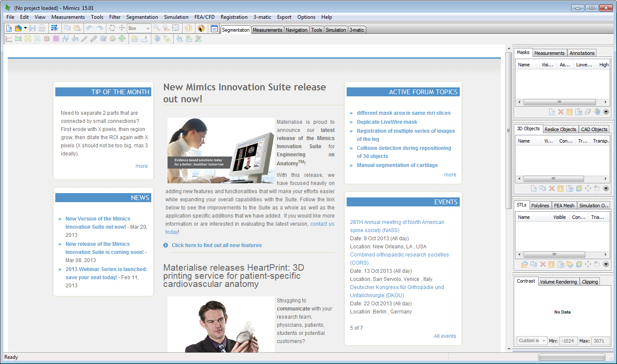Viewport: 617px width, 364px height.
Task: Click the tag label icon in segmentation toolbar
Action: pos(167,39)
